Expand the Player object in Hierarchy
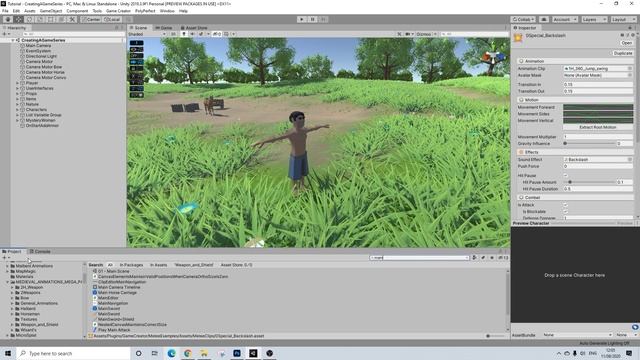This screenshot has width=640, height=360. tap(18, 83)
